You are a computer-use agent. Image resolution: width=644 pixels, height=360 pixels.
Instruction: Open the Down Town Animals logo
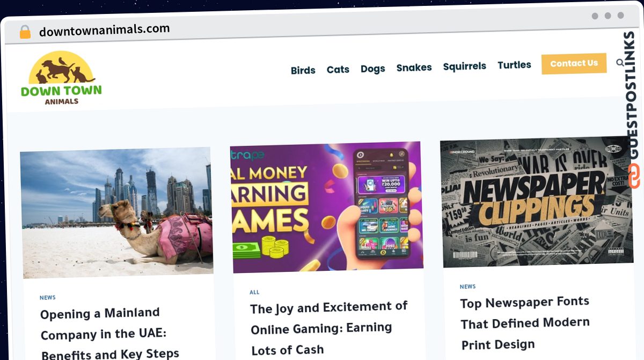coord(61,78)
